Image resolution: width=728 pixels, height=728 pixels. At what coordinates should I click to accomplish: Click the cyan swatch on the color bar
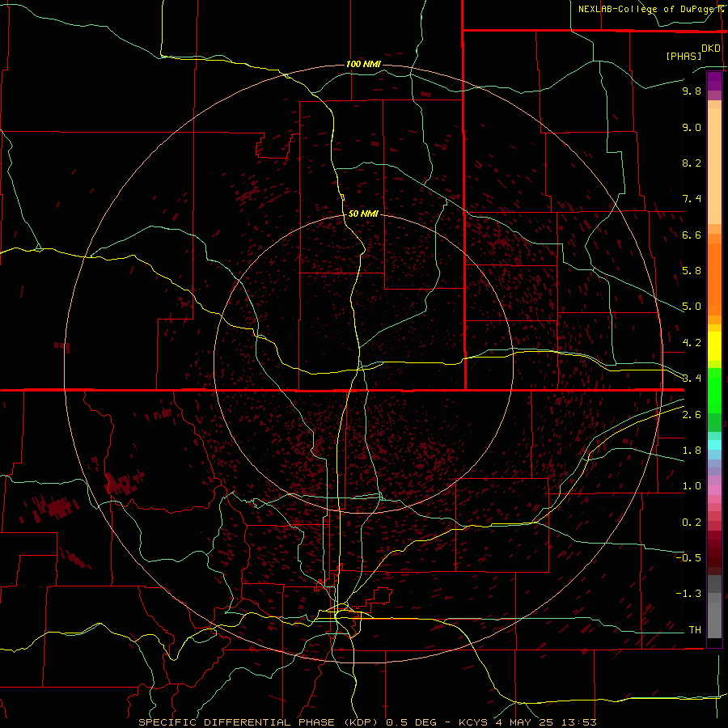pyautogui.click(x=714, y=445)
